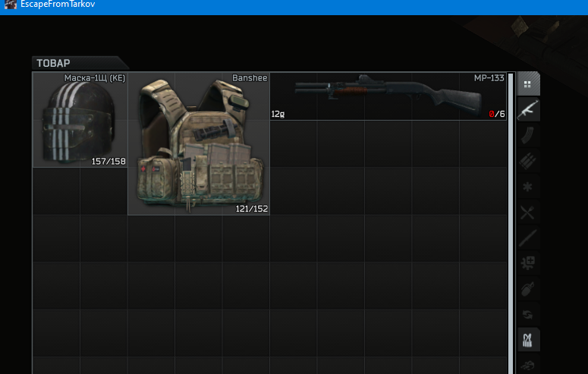Screen dimensions: 588x374
Task: Select the Banshee plate carrier item
Action: [199, 143]
